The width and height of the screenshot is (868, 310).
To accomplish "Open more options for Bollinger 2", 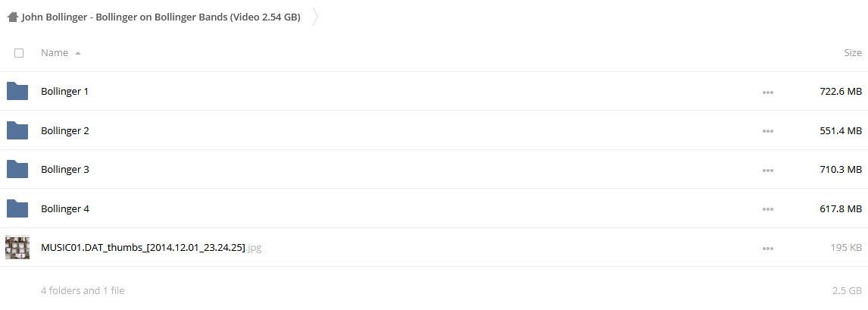I will 767,131.
